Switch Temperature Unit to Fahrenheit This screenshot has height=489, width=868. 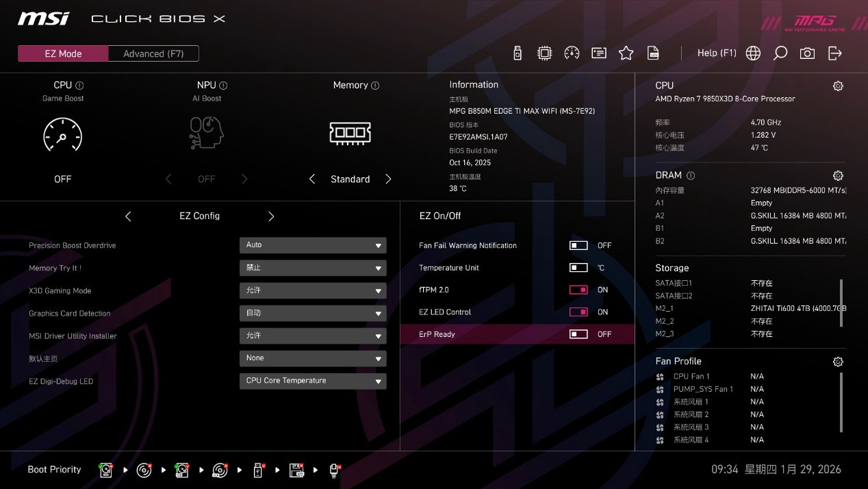[578, 267]
